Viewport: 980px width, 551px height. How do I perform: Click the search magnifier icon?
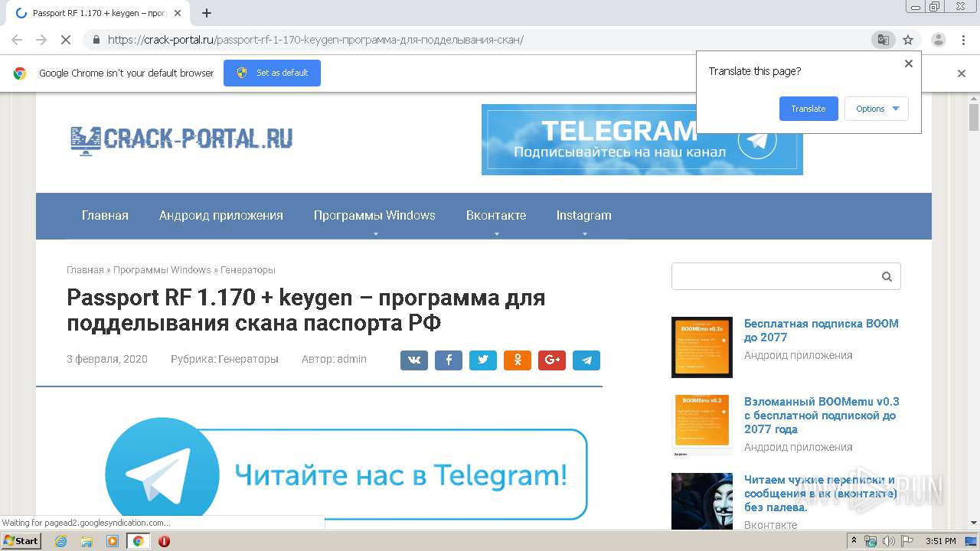click(x=887, y=277)
